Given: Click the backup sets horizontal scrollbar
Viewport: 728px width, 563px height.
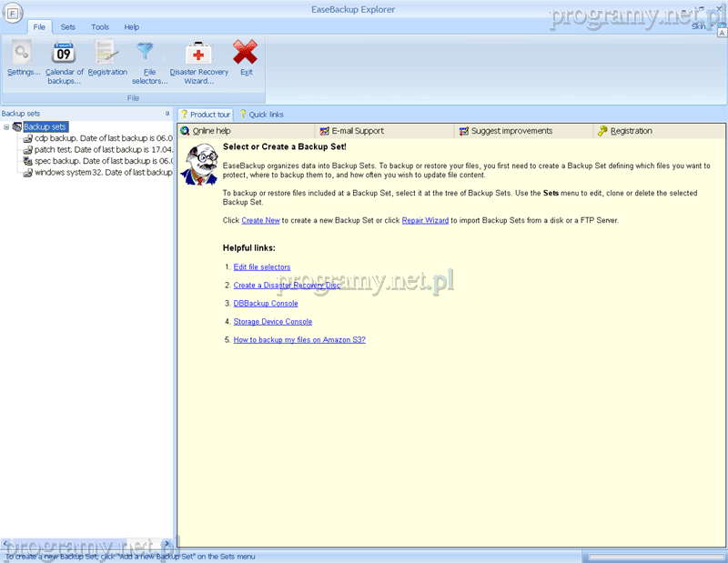Looking at the screenshot, I should (x=86, y=543).
